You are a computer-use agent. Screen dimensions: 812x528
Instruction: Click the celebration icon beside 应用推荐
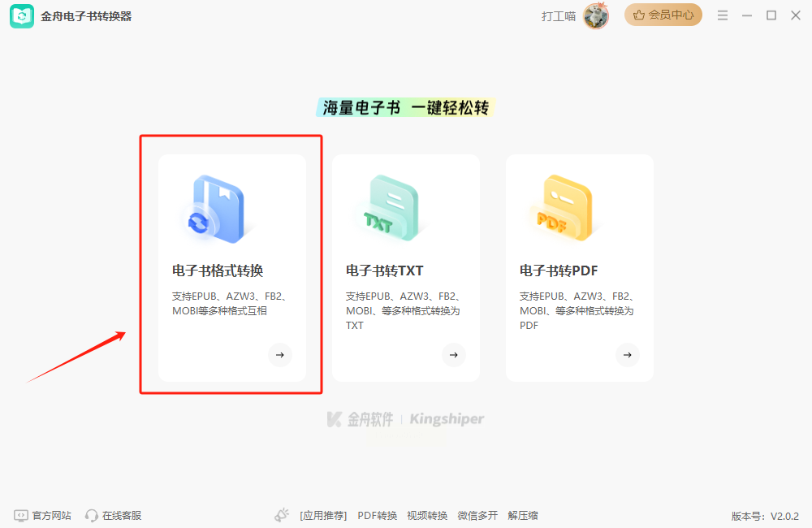(x=282, y=515)
